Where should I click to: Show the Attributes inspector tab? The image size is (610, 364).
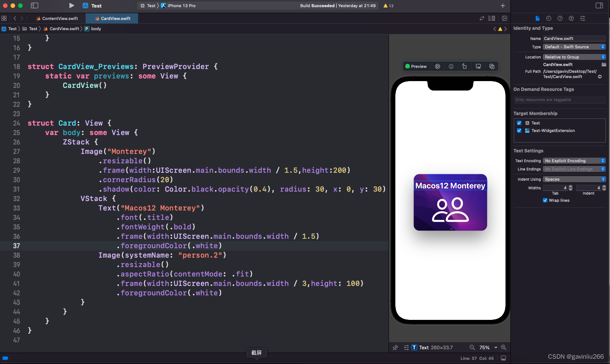click(582, 18)
